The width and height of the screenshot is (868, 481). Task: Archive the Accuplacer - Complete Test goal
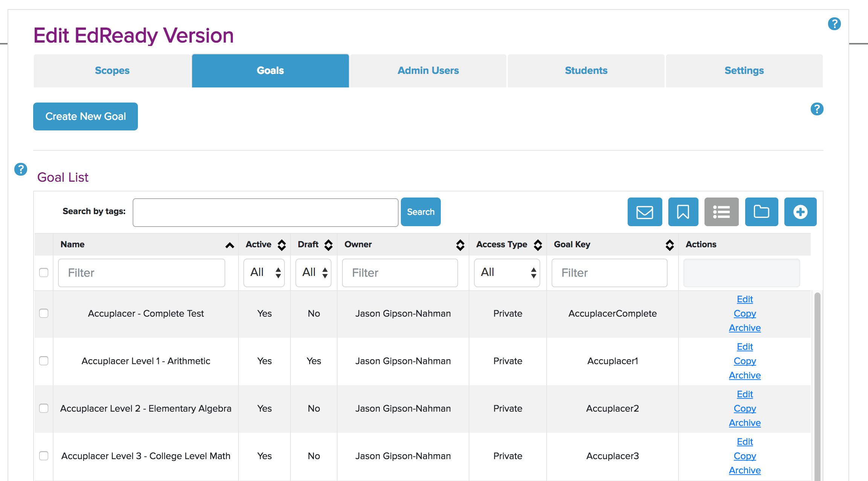745,328
